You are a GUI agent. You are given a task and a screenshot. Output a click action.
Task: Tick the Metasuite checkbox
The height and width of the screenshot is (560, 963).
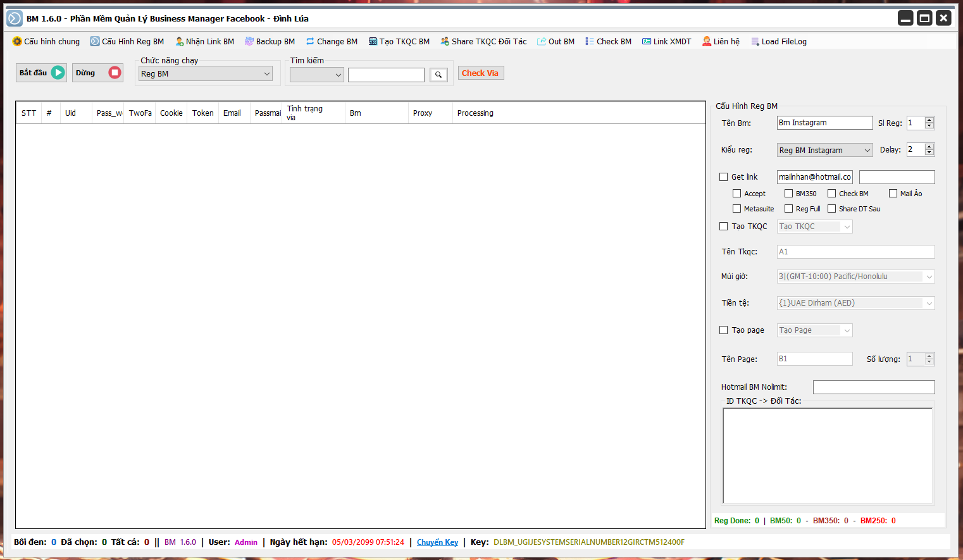[736, 209]
